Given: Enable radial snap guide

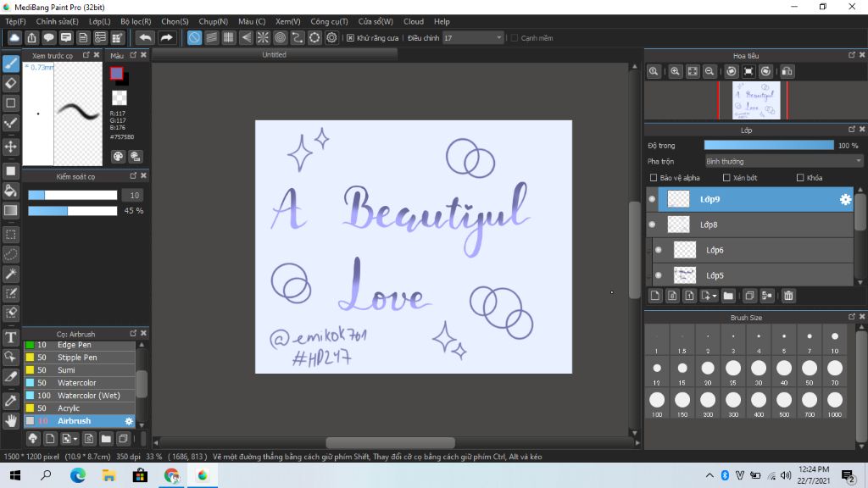Looking at the screenshot, I should click(263, 37).
